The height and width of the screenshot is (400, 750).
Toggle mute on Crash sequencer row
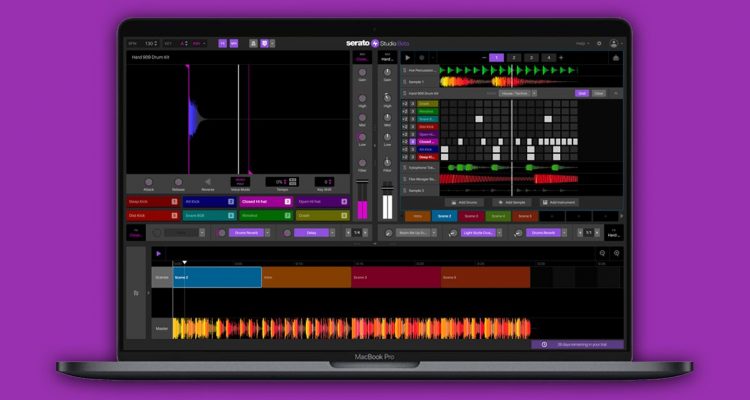[x=405, y=103]
